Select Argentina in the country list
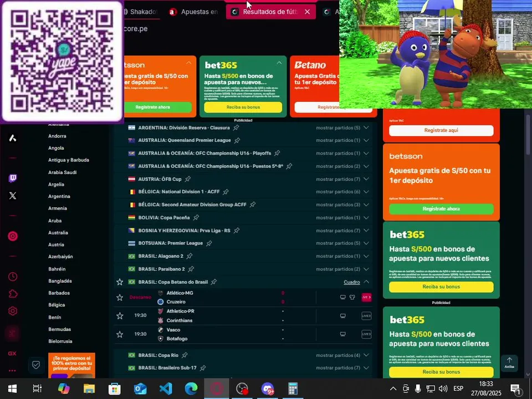This screenshot has height=399, width=532. pyautogui.click(x=59, y=196)
